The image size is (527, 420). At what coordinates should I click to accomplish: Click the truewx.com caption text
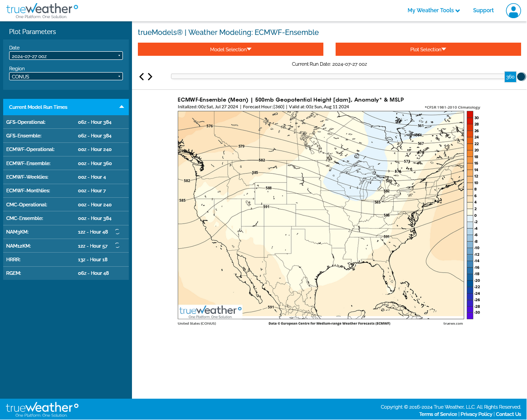(453, 323)
